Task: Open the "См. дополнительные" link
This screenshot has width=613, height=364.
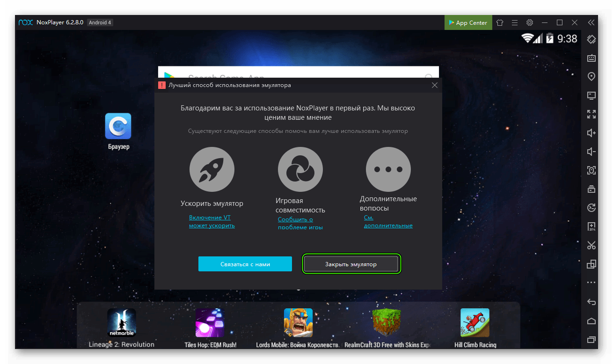Action: point(388,221)
